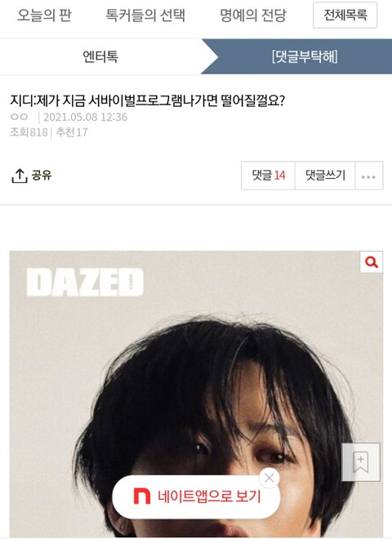Click the post title about 서바이벌프로그램
The width and height of the screenshot is (392, 539).
tap(148, 100)
